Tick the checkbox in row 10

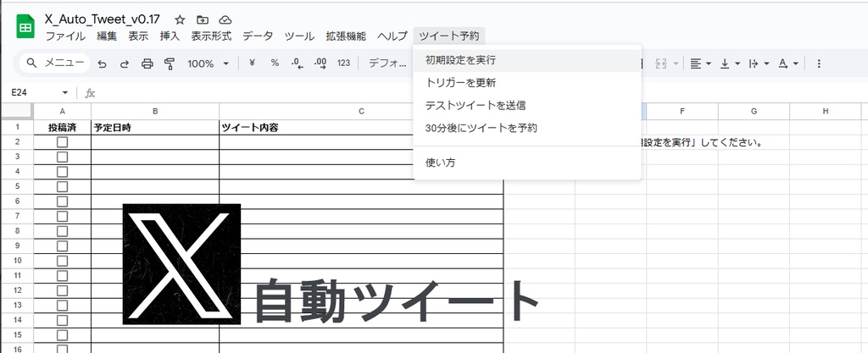pyautogui.click(x=63, y=261)
